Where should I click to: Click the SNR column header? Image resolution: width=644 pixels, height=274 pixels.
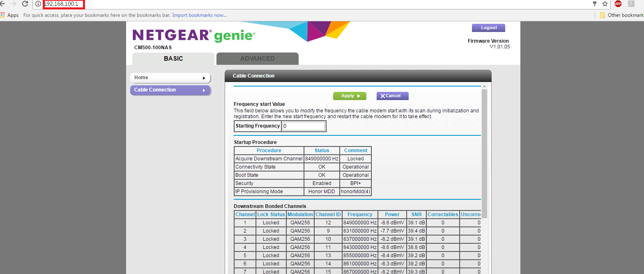416,215
